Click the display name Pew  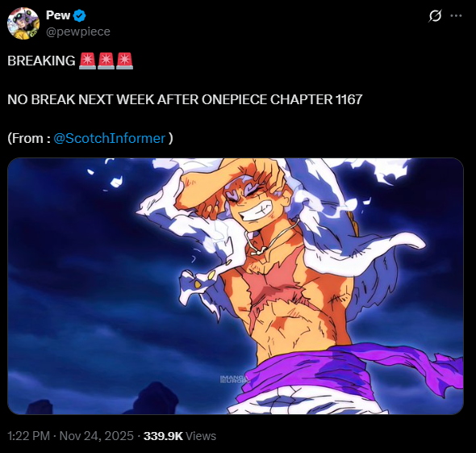pyautogui.click(x=58, y=15)
